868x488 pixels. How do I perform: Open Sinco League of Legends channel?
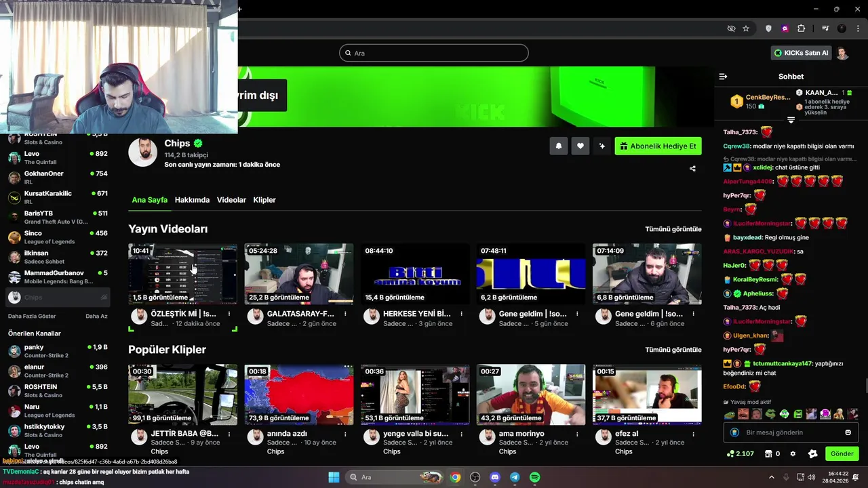pos(58,237)
